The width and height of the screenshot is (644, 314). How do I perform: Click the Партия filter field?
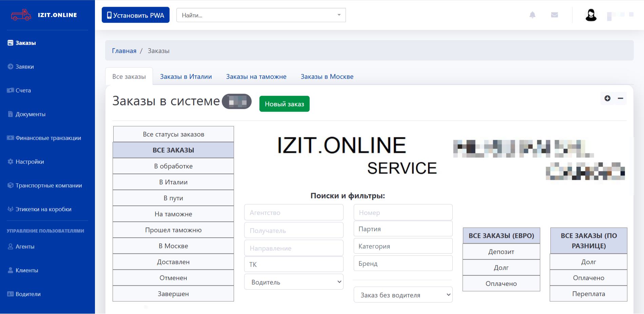point(403,229)
